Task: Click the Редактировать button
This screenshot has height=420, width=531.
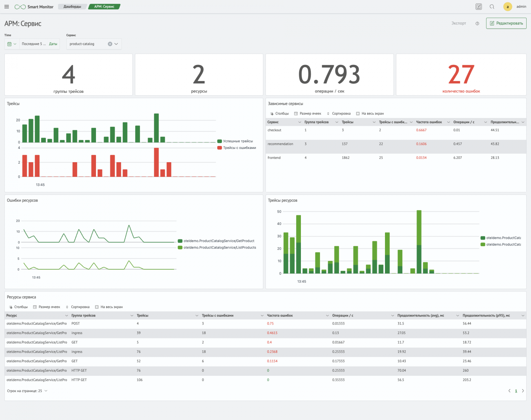Action: pos(506,23)
